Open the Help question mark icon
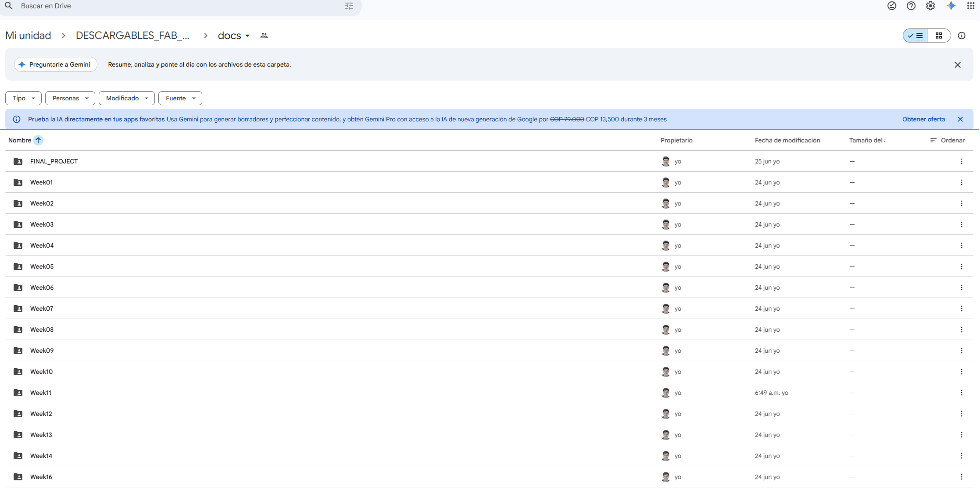The width and height of the screenshot is (980, 504). pos(911,6)
